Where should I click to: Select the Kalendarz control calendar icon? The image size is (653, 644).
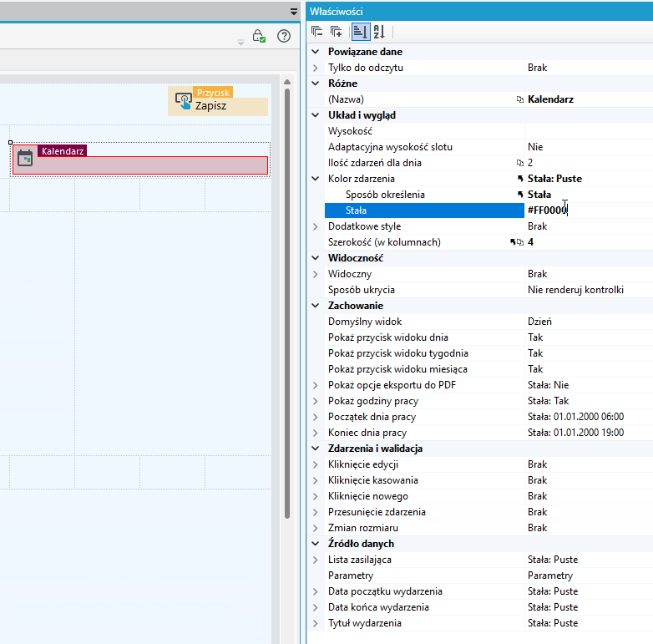25,159
